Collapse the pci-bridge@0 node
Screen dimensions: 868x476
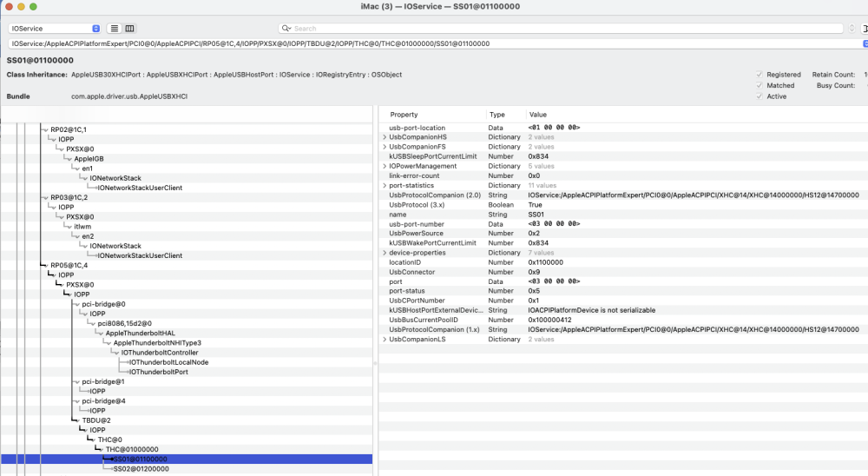77,304
